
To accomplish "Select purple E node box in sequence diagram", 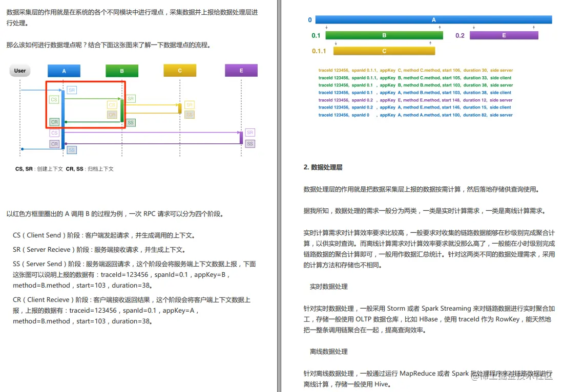I will pos(241,71).
